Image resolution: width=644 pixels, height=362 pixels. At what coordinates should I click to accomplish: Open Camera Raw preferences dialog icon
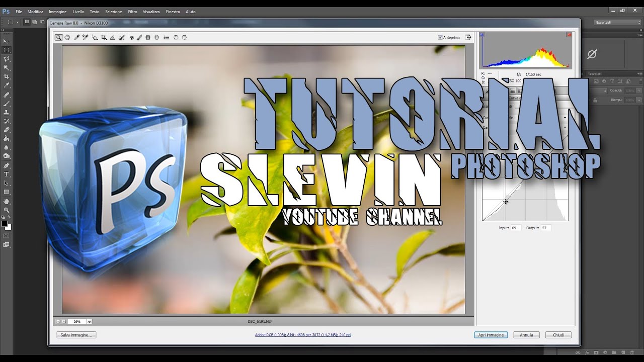pyautogui.click(x=166, y=37)
